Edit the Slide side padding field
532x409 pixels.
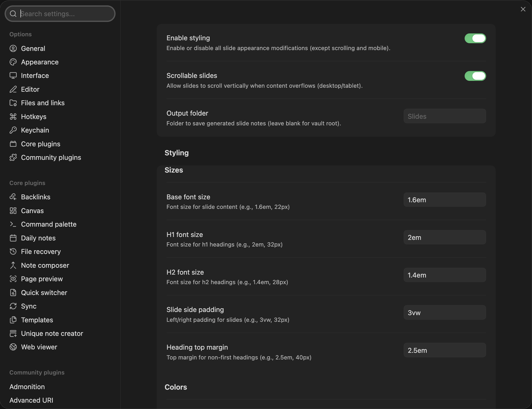[445, 313]
